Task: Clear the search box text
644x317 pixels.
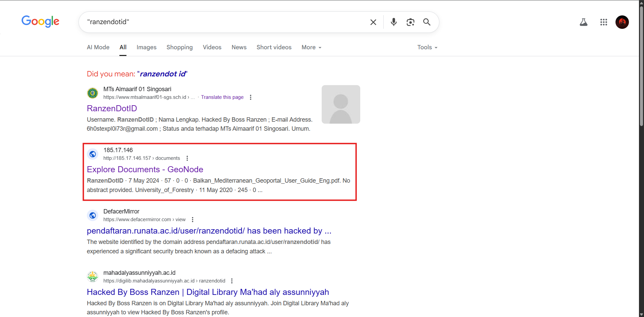Action: pos(373,22)
